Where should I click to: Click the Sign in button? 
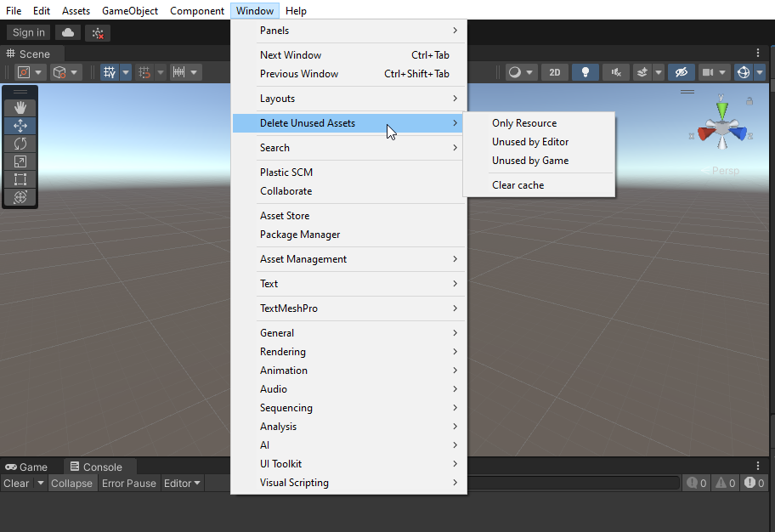(x=27, y=31)
